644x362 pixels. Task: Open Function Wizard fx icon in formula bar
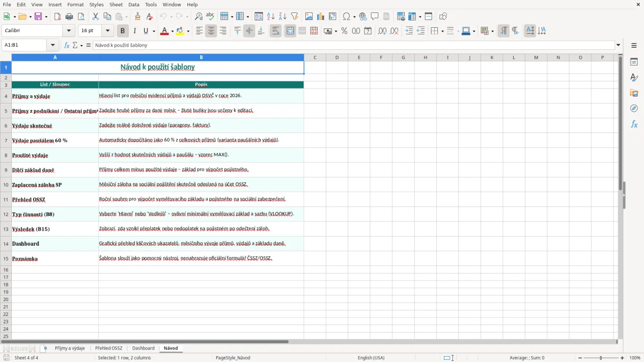pos(67,46)
